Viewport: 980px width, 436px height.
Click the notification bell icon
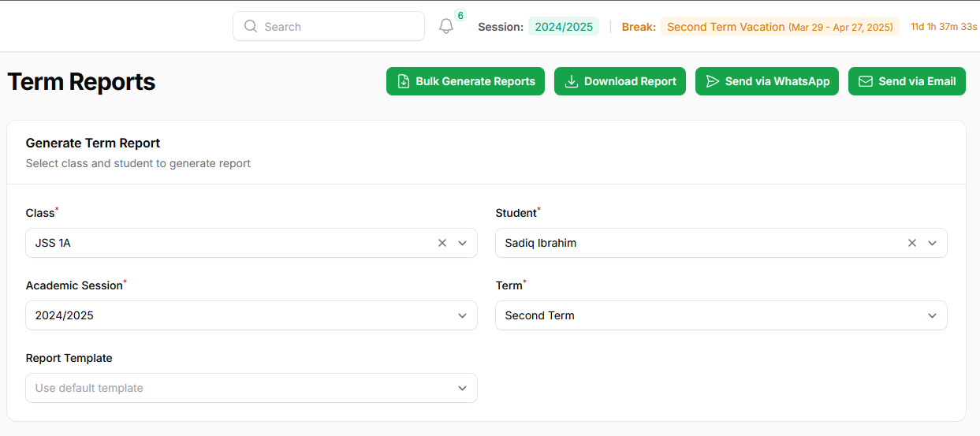click(x=446, y=26)
